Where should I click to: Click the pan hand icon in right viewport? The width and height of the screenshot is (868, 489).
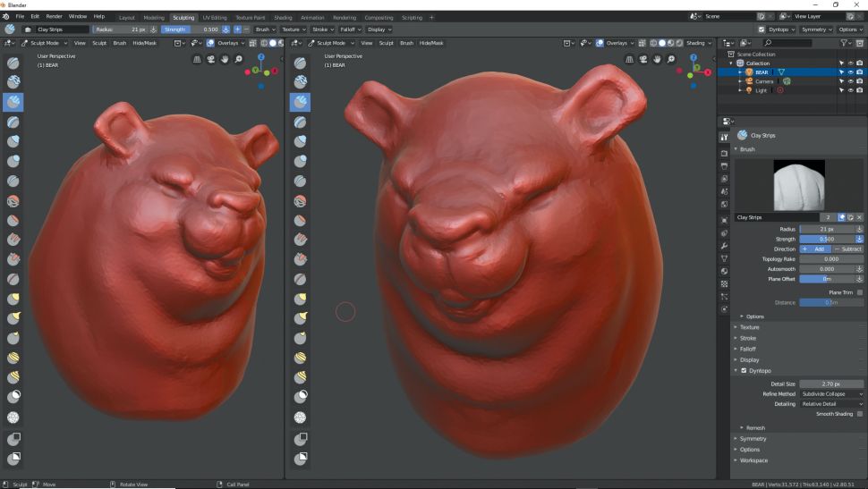[657, 60]
